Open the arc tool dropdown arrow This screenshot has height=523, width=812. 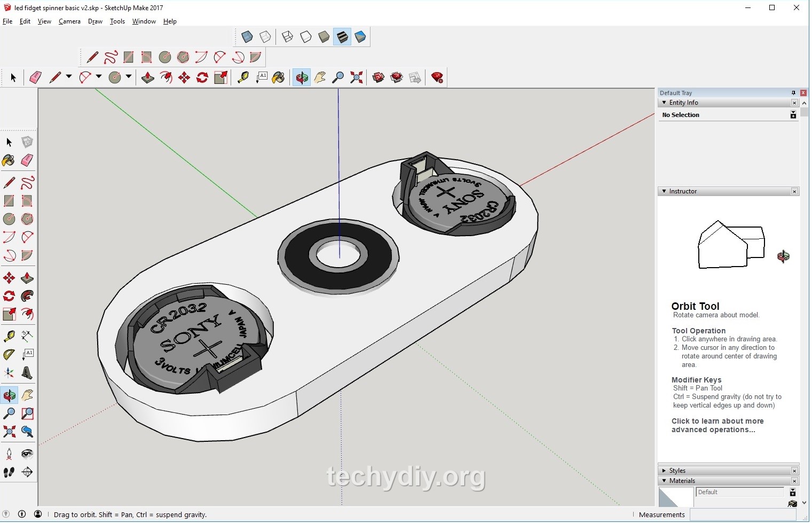pyautogui.click(x=99, y=77)
